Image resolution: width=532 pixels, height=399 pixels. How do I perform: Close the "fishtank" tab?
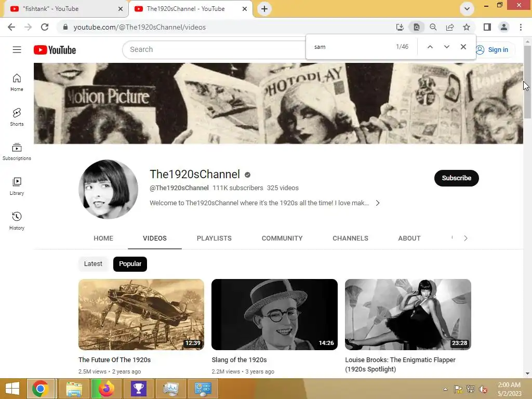121,9
